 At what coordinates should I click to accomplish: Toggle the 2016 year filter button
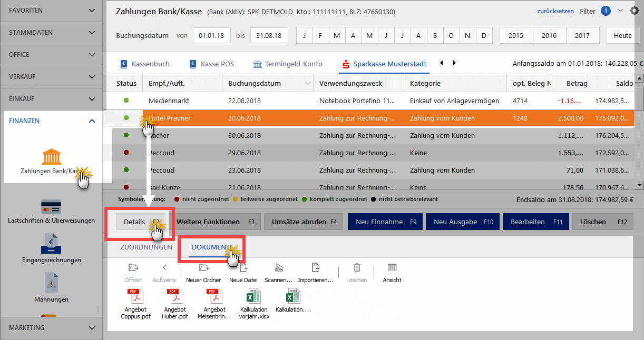pos(549,36)
